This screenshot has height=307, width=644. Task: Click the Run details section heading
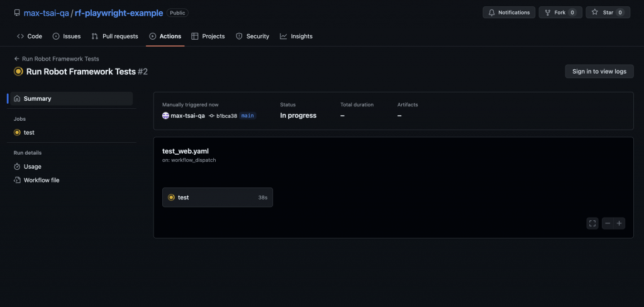click(x=28, y=153)
